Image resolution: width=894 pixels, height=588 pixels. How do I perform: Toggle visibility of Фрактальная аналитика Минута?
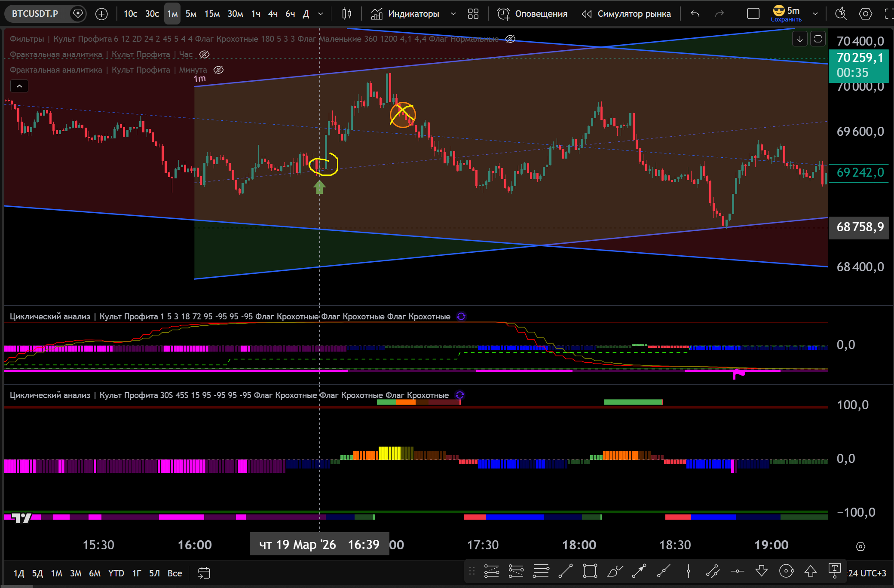(x=219, y=70)
